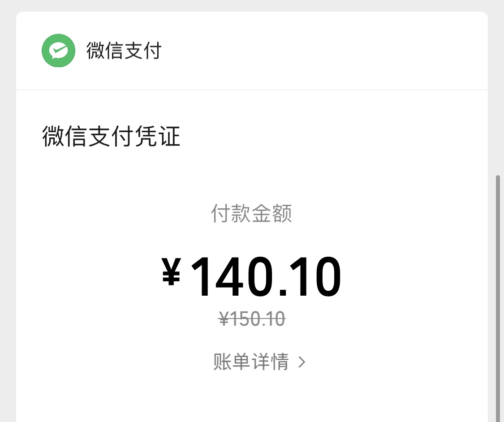The height and width of the screenshot is (422, 504).
Task: Click the strikethrough original price ¥150.10
Action: pos(252,319)
